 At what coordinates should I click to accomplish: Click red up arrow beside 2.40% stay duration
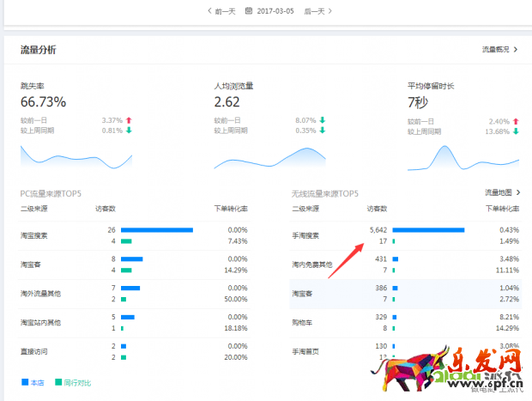tap(516, 120)
